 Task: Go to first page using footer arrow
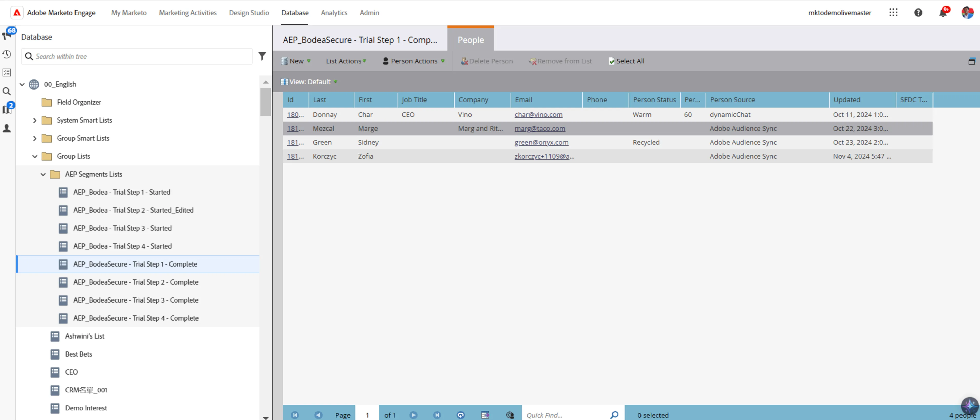[295, 415]
